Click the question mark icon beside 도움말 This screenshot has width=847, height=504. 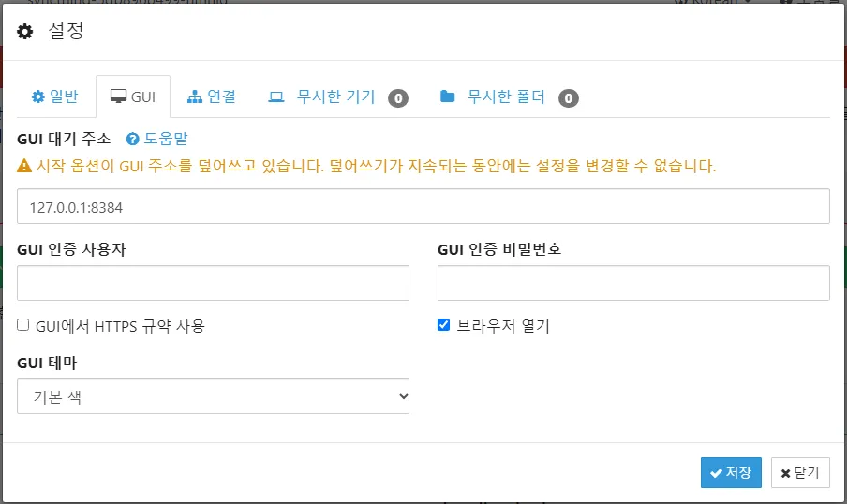click(133, 139)
